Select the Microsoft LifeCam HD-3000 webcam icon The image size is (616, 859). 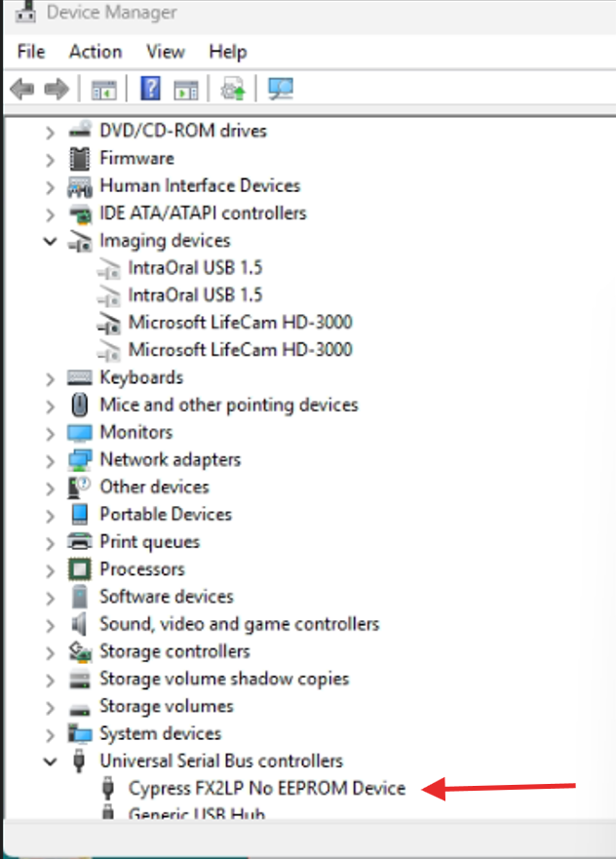click(x=109, y=323)
